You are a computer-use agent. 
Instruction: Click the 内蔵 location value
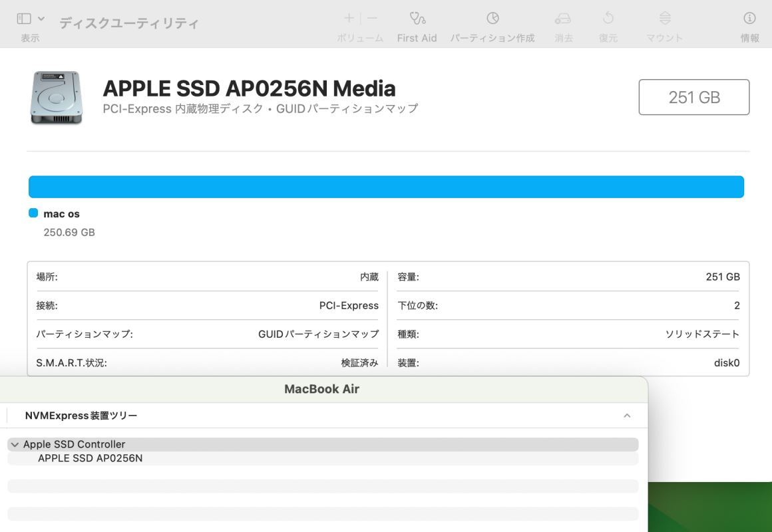(x=369, y=277)
